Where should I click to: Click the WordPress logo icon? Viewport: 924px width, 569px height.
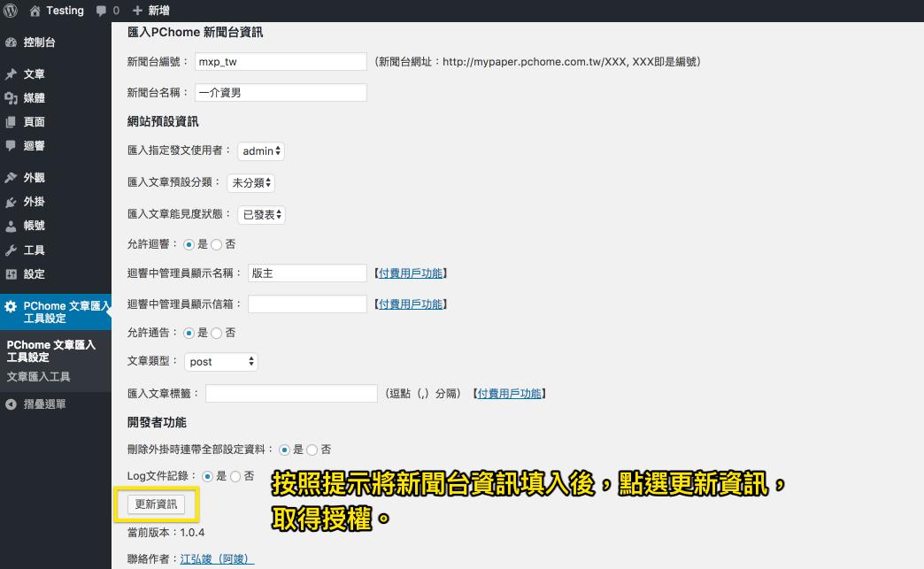click(x=11, y=11)
